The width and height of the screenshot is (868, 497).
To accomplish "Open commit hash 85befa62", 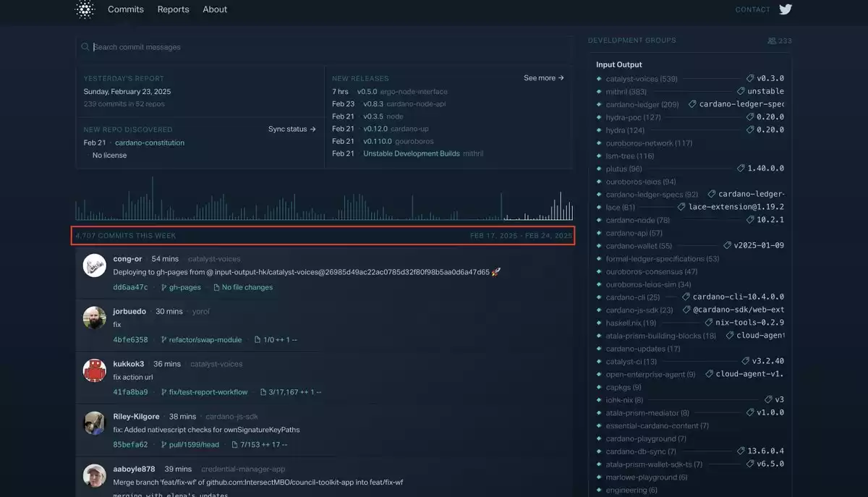I will point(130,444).
